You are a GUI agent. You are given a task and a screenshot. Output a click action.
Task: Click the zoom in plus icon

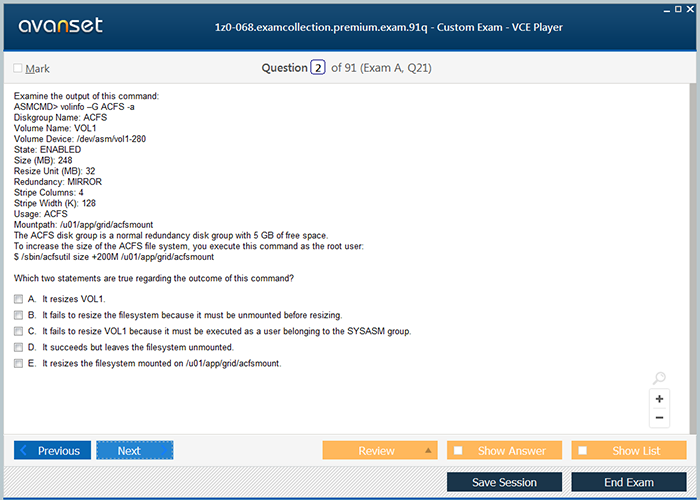pyautogui.click(x=659, y=399)
